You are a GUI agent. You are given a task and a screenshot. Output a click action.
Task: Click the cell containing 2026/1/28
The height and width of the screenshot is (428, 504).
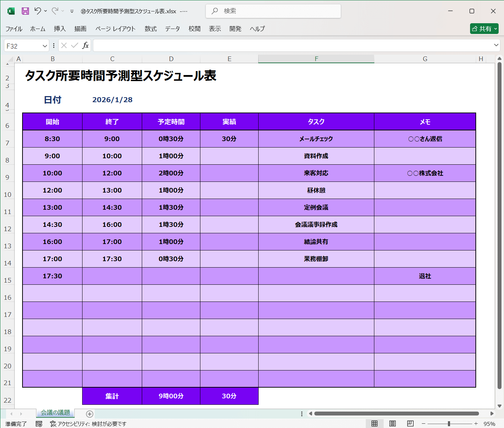coord(112,100)
